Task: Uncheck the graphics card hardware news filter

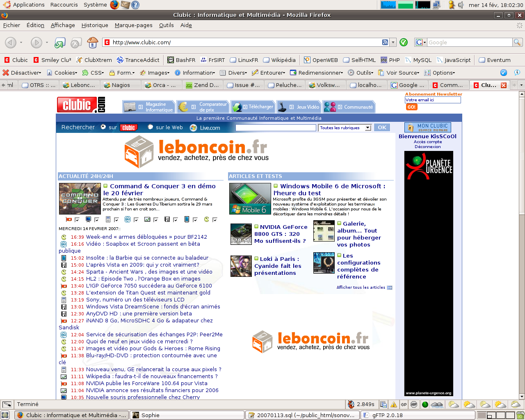Action: [76, 220]
